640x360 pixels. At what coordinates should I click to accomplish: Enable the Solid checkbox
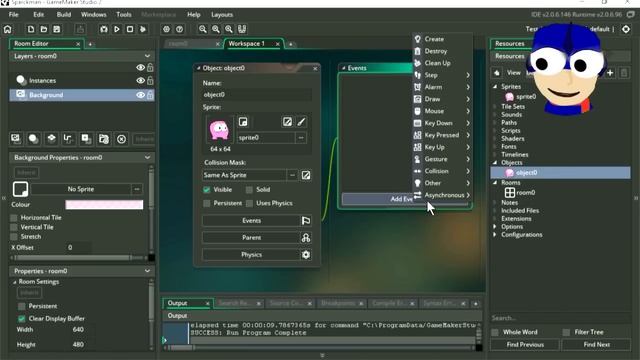tap(249, 189)
